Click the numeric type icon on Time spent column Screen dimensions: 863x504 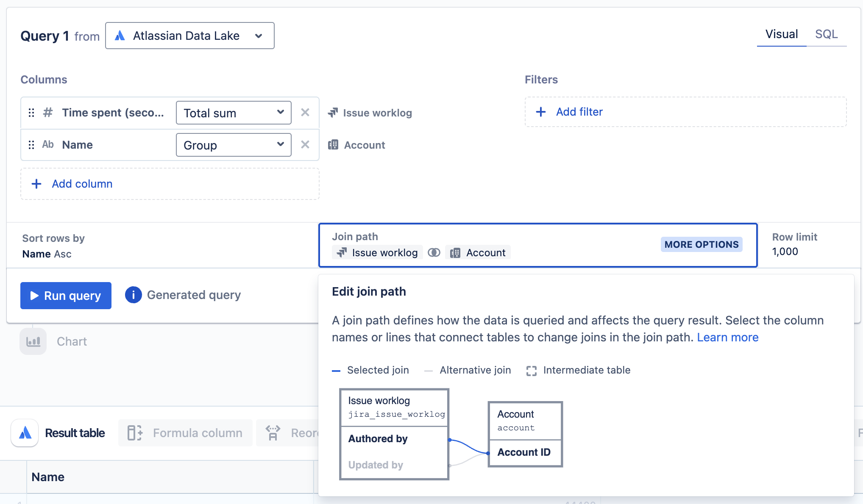click(47, 112)
